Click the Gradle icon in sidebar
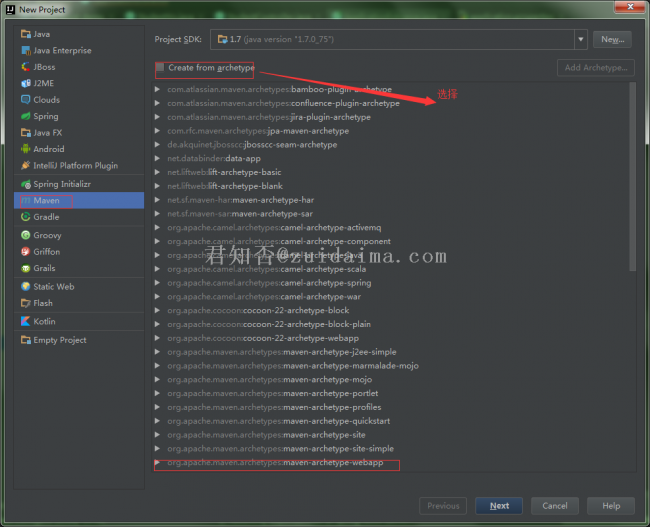650x527 pixels. [x=25, y=217]
